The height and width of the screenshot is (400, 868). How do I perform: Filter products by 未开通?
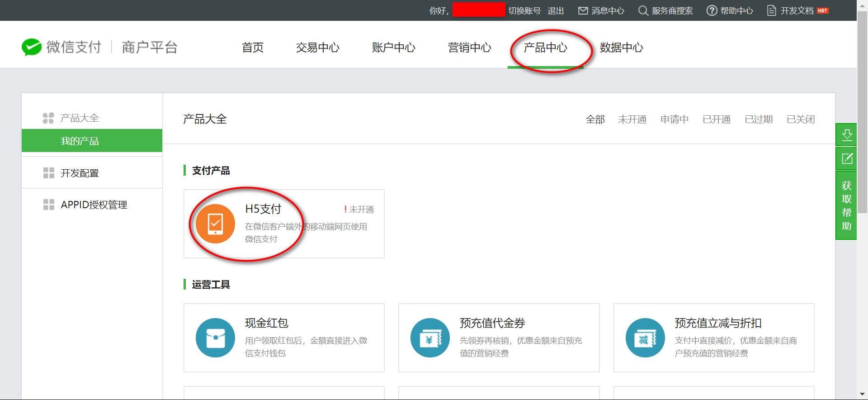[x=632, y=119]
